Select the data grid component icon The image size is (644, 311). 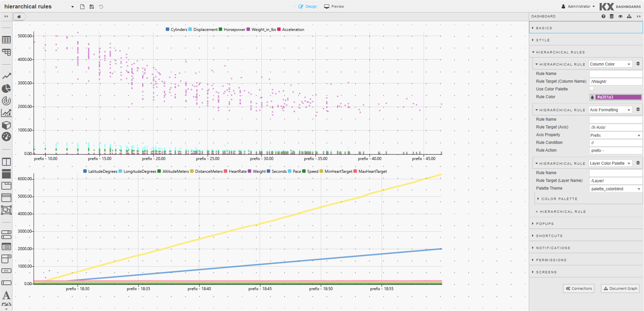coord(6,40)
